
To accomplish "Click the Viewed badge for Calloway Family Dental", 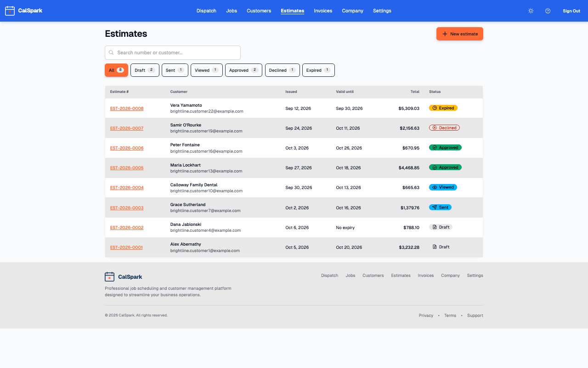I will point(443,187).
